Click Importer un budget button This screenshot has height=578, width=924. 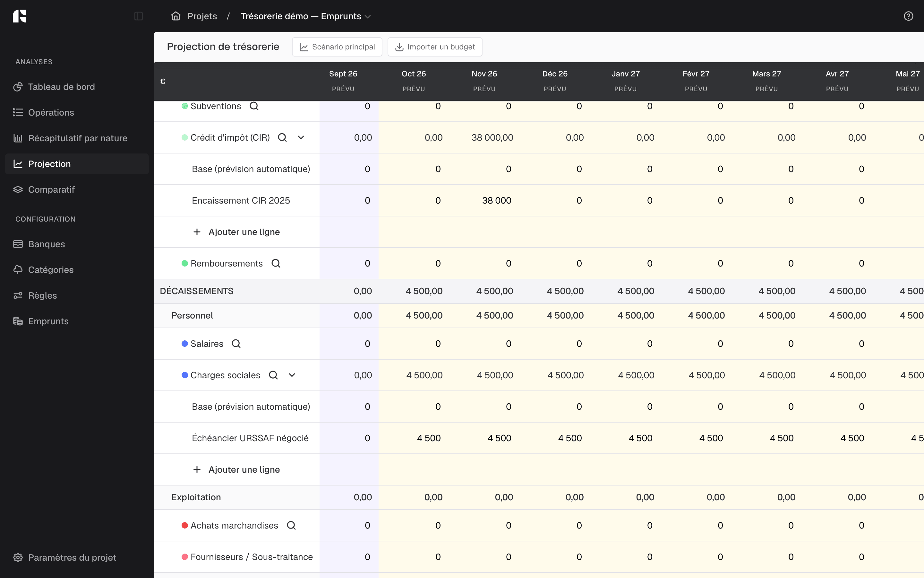[434, 47]
